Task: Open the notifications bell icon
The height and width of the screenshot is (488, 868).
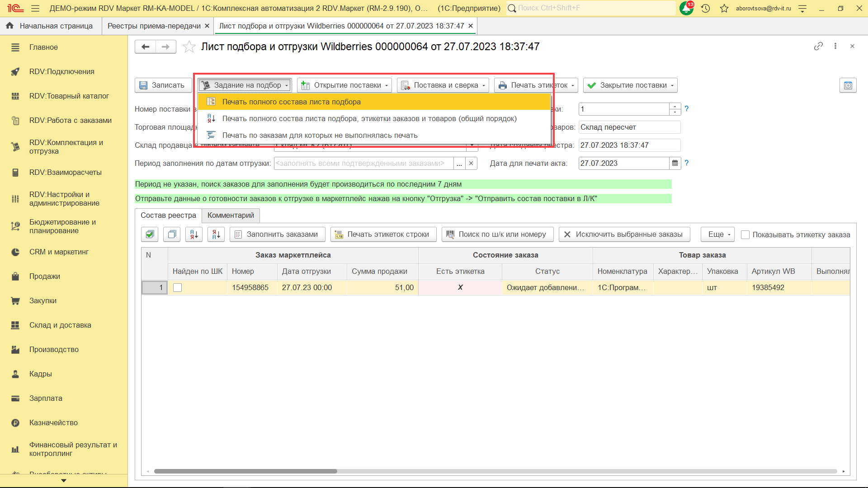Action: [686, 8]
